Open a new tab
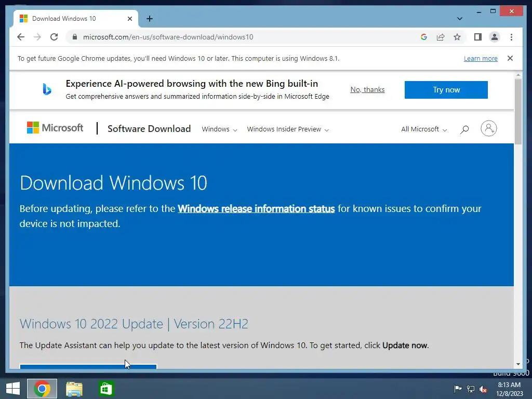 pyautogui.click(x=150, y=19)
